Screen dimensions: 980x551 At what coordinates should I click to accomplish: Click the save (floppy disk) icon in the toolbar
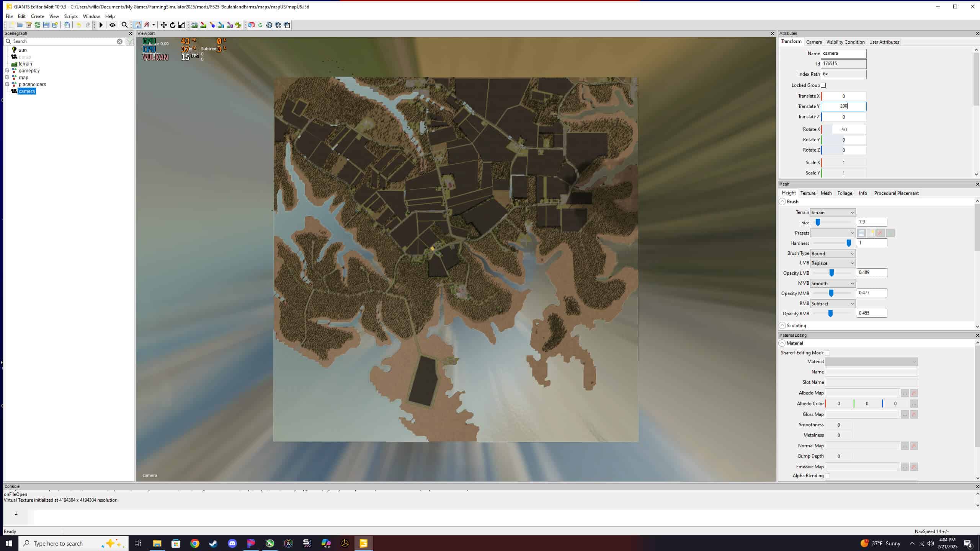[46, 25]
